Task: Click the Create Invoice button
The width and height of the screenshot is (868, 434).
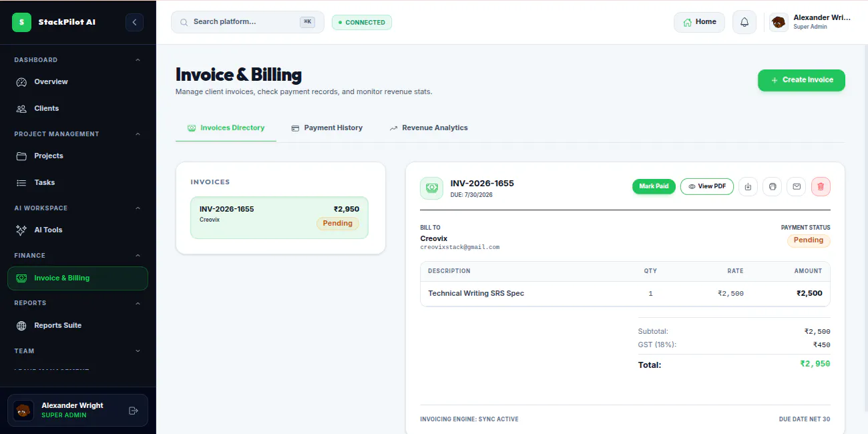Action: pyautogui.click(x=801, y=80)
